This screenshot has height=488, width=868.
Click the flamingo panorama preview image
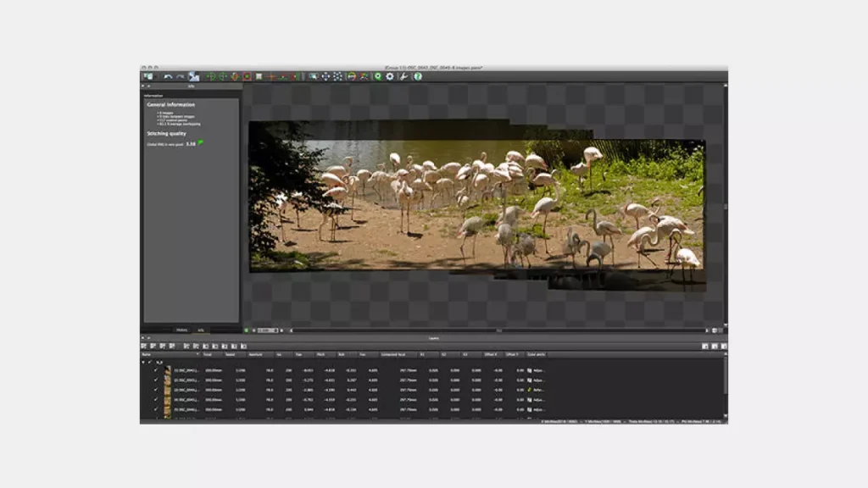point(476,205)
